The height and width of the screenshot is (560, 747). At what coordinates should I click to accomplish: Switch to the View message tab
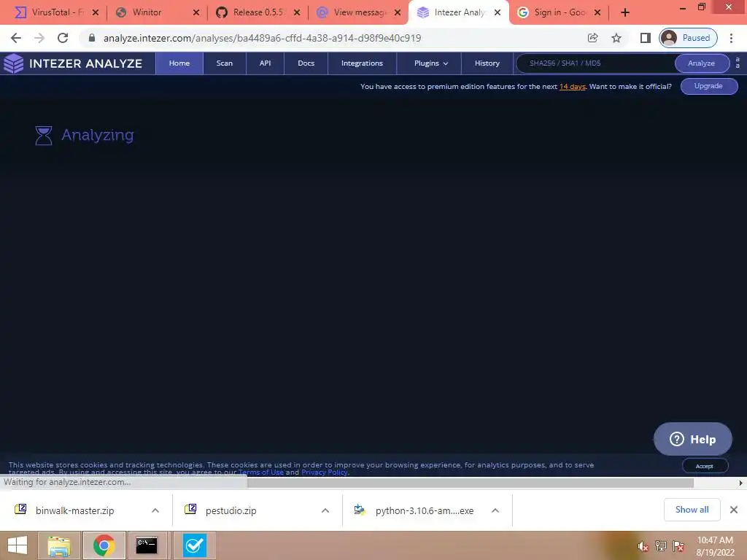[x=354, y=12]
